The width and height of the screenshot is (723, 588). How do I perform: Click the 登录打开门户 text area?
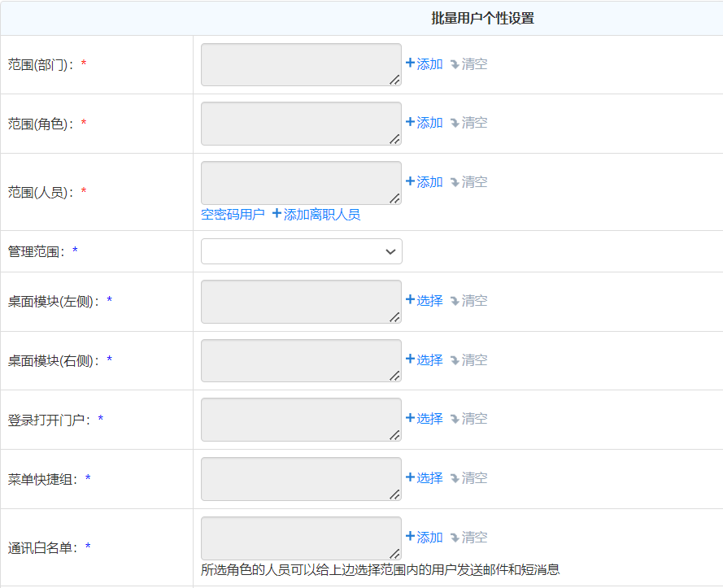pos(301,420)
